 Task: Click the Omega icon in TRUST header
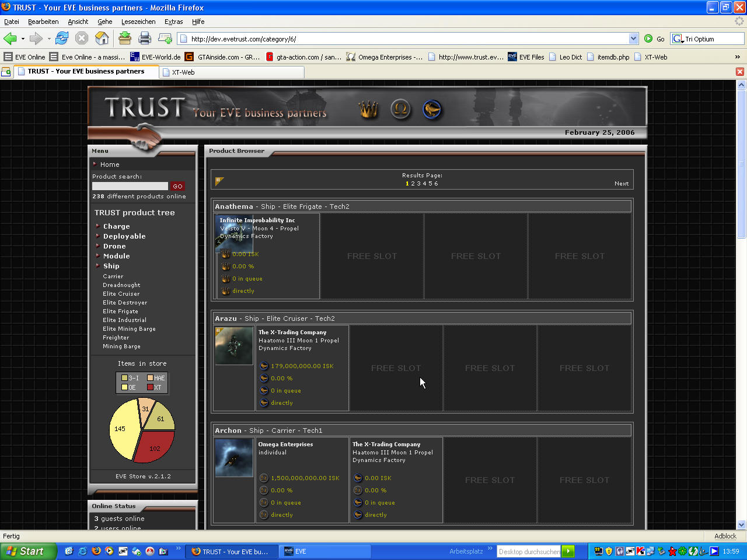click(400, 109)
